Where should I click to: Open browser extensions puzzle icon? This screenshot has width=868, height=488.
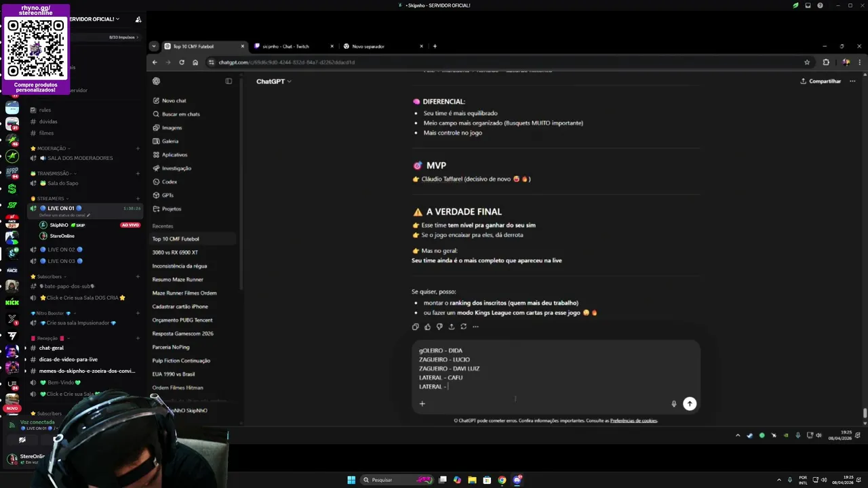coord(826,62)
